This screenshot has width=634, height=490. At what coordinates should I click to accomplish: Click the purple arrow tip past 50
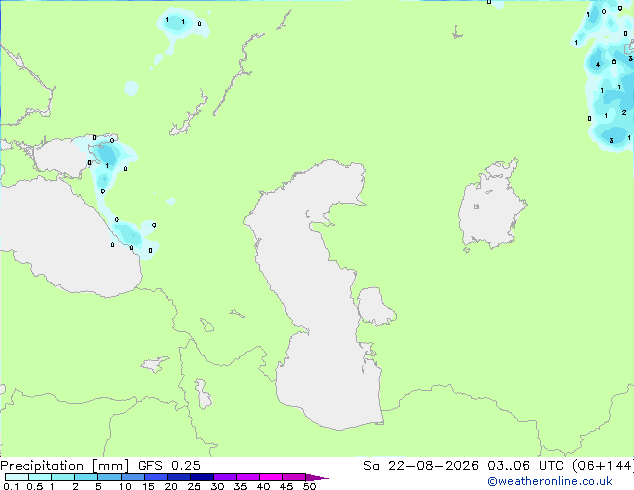coord(317,477)
